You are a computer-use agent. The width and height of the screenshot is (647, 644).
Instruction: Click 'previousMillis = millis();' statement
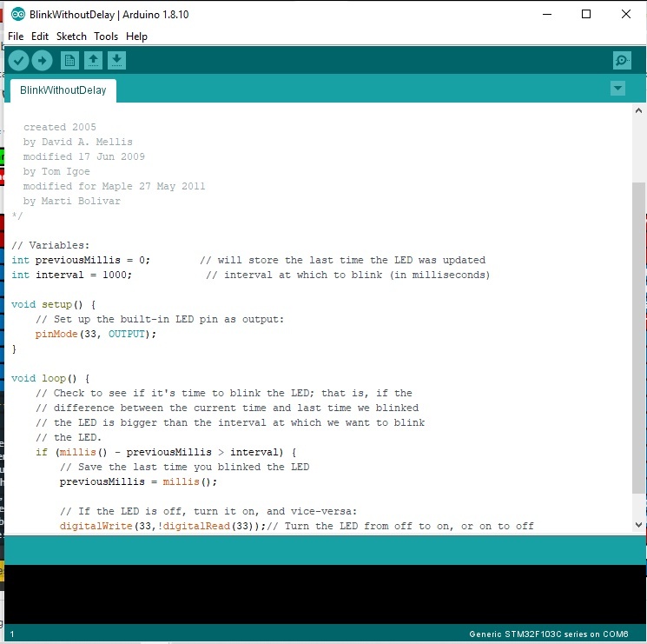(x=138, y=481)
